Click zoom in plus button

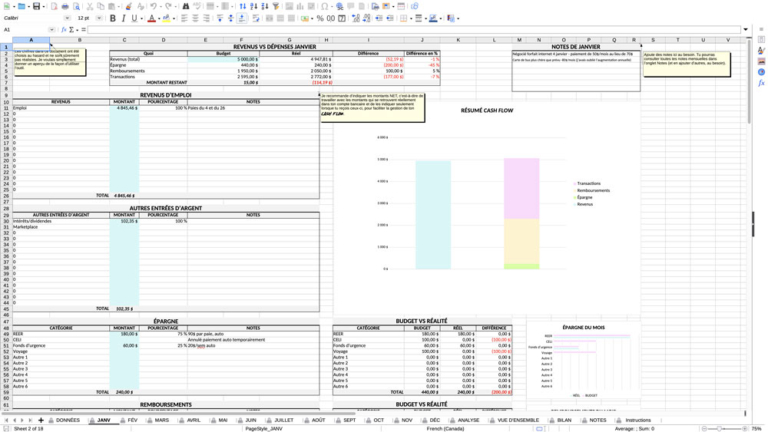pyautogui.click(x=745, y=429)
